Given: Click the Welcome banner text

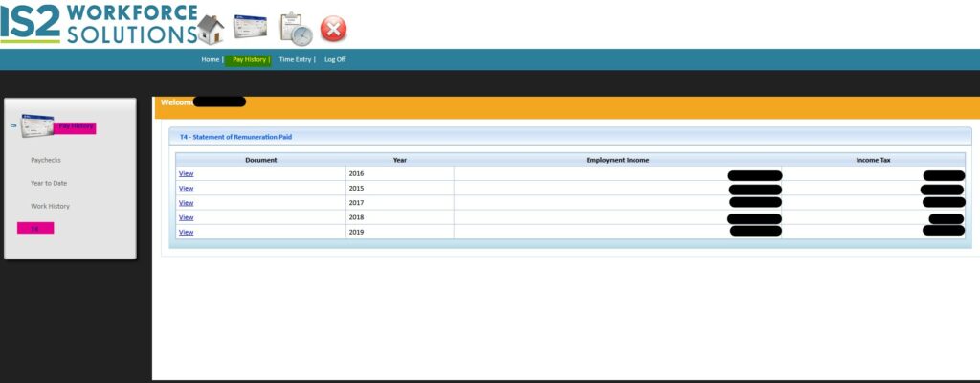Looking at the screenshot, I should (176, 102).
